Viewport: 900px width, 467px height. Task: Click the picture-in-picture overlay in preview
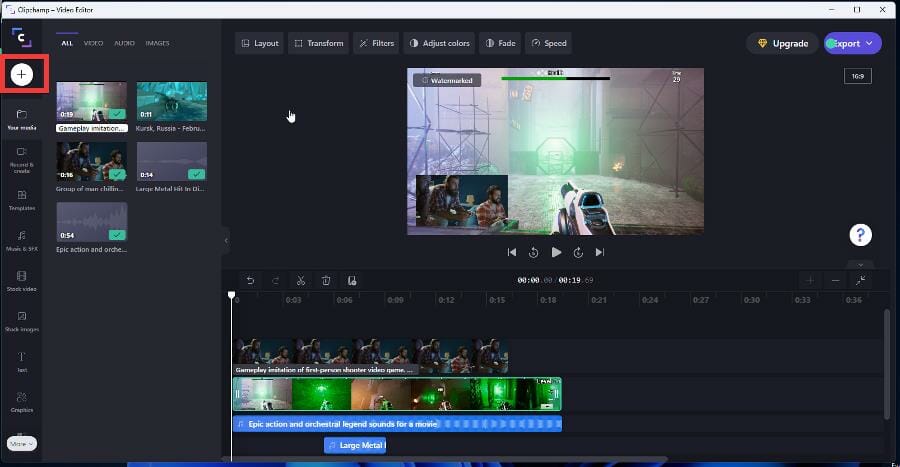pyautogui.click(x=461, y=201)
